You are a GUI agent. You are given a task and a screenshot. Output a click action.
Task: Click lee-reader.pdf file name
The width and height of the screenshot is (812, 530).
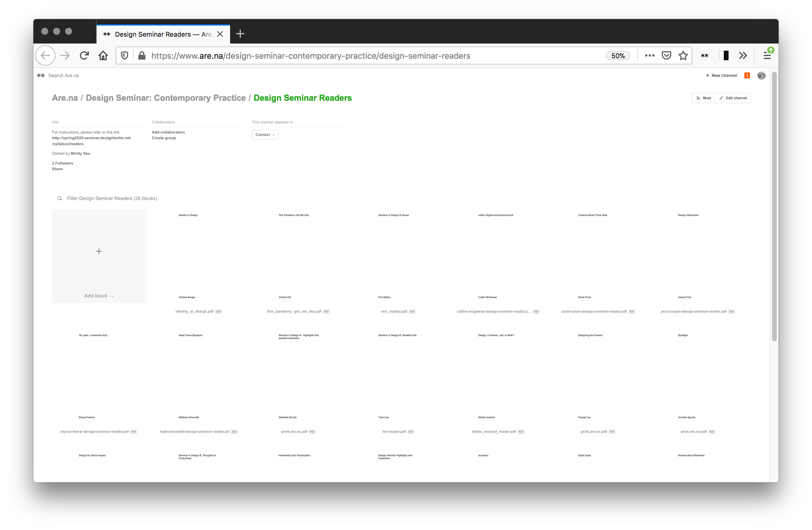pyautogui.click(x=394, y=432)
